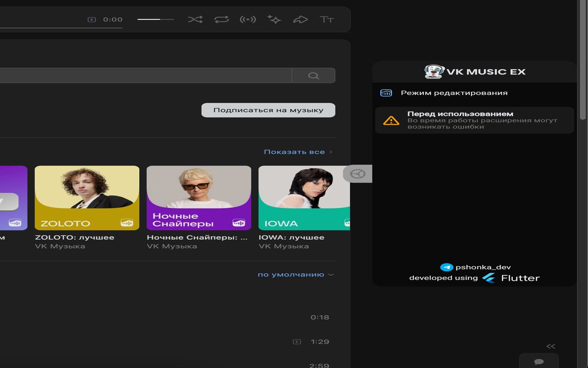Viewport: 588px width, 368px height.
Task: Click VK Музыка under IOWA playlist
Action: pos(283,246)
